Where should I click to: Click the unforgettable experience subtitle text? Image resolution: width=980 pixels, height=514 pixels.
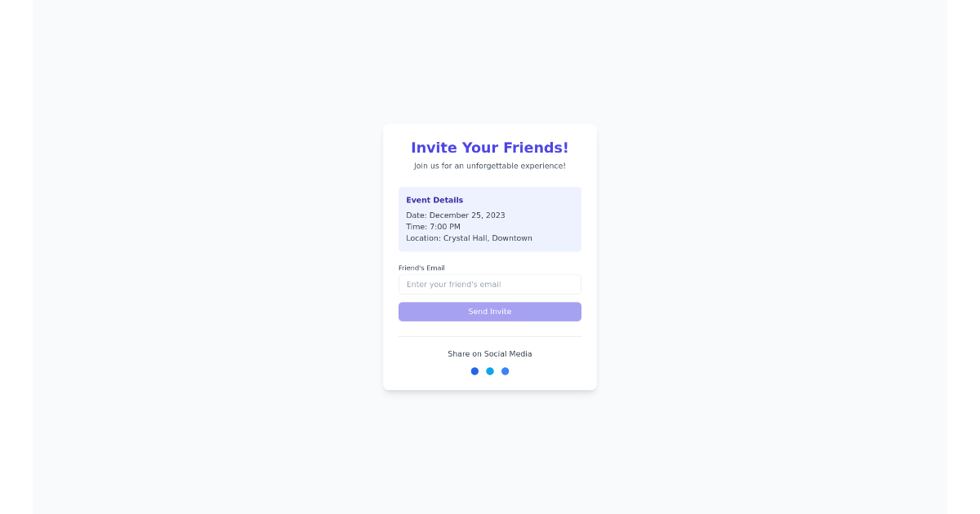(490, 165)
